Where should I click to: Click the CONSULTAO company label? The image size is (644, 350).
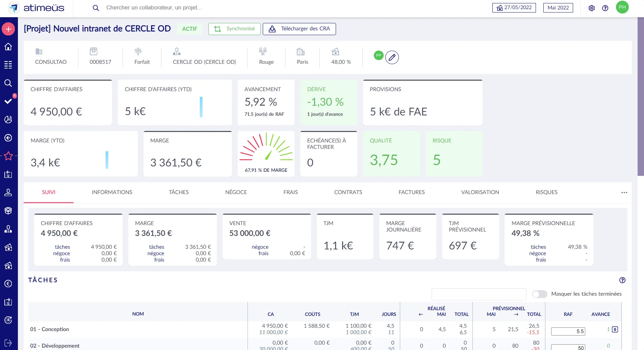click(x=51, y=62)
